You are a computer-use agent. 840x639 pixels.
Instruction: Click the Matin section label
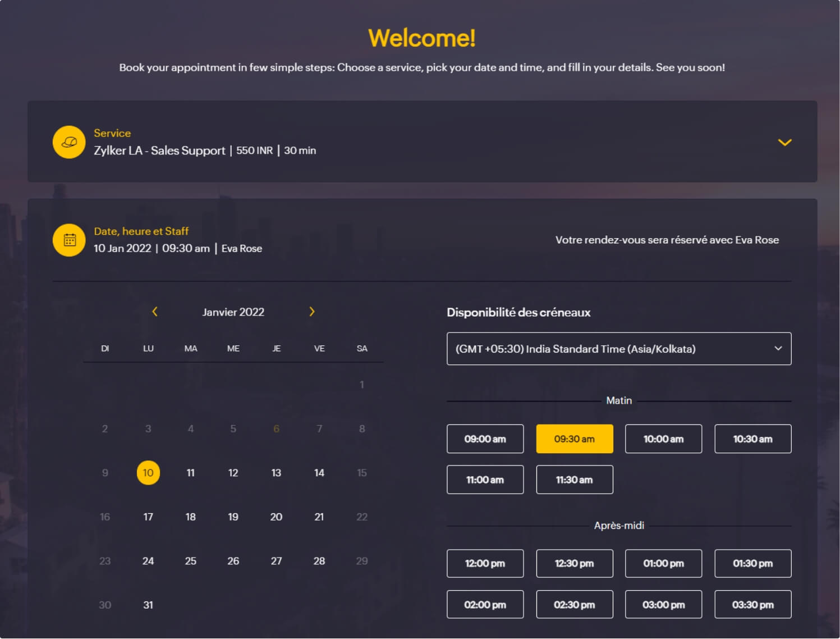point(619,401)
